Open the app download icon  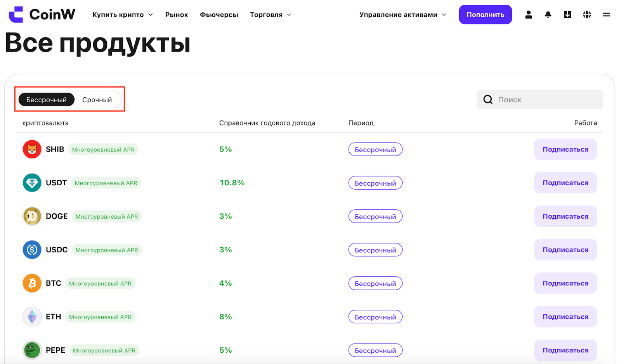pyautogui.click(x=567, y=15)
